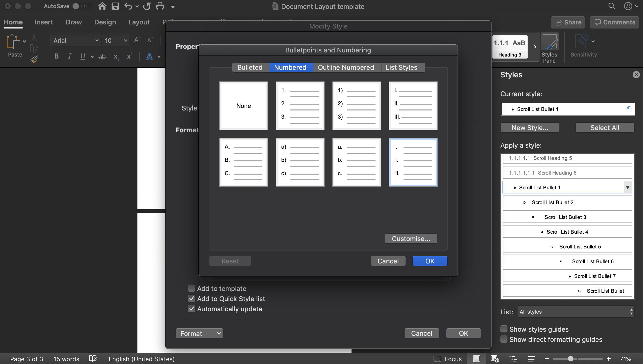The image size is (643, 364).
Task: Enable Add to template checkbox
Action: 192,288
